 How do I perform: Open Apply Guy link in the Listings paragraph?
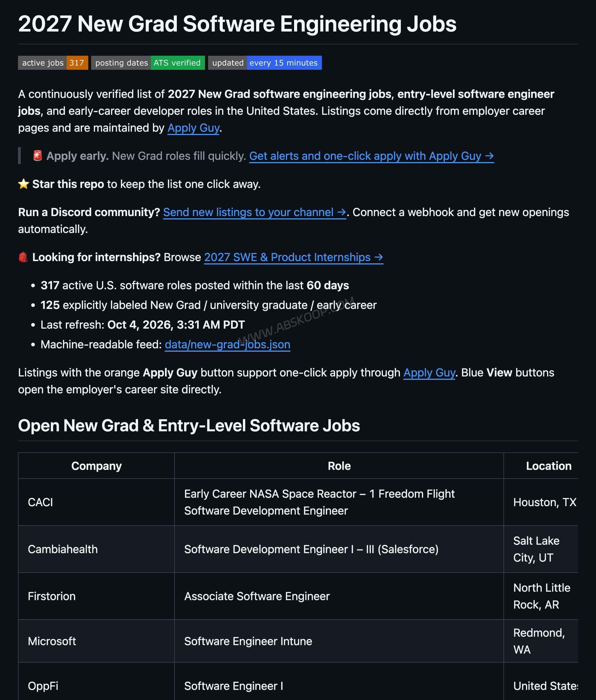coord(429,373)
